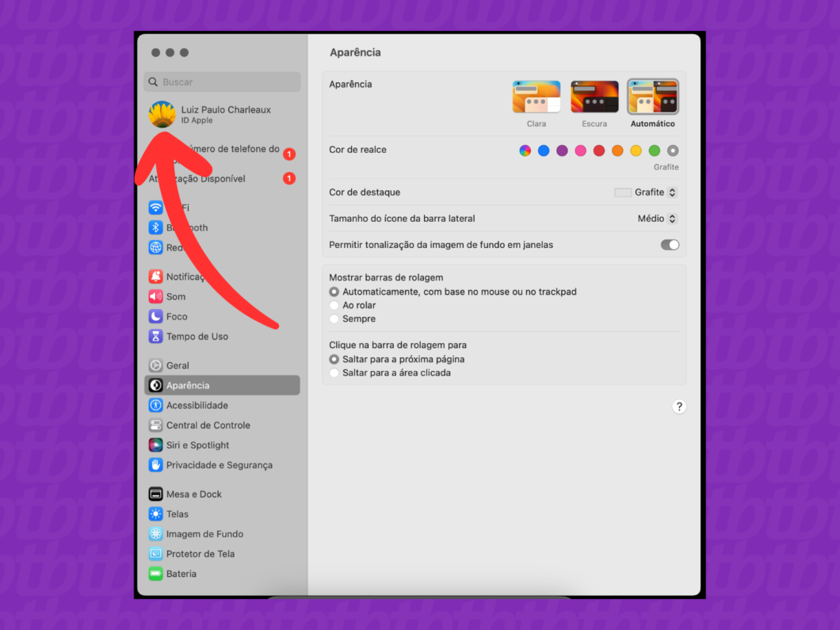Select the graphite accent color
840x630 pixels.
673,151
